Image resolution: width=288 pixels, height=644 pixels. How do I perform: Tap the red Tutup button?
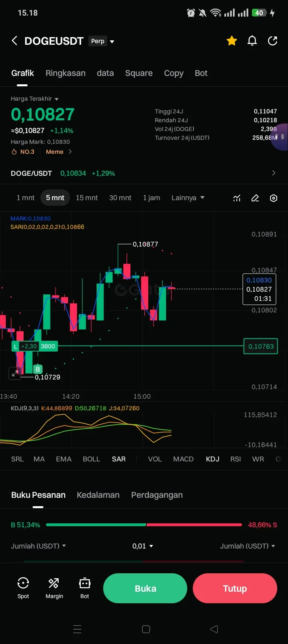(235, 588)
